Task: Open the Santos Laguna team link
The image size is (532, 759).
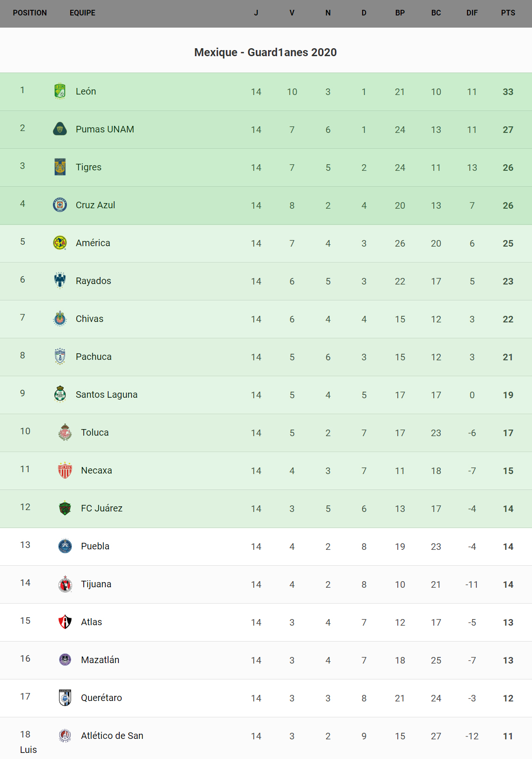Action: click(x=106, y=394)
